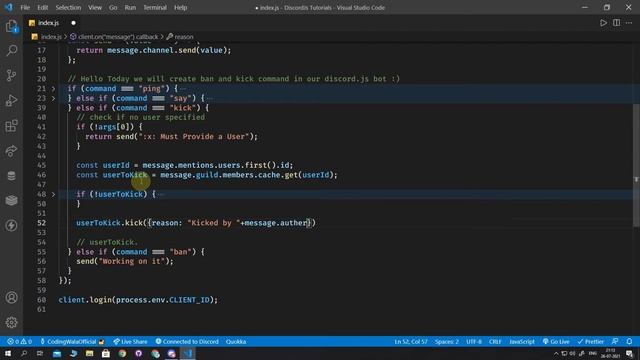Screen dimensions: 640x360
Task: Change the CRLF end of line sequence
Action: (x=495, y=342)
